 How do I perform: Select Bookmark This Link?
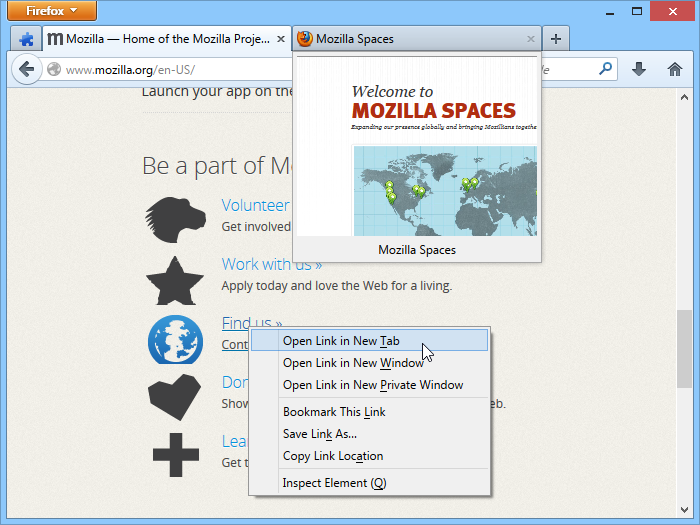pyautogui.click(x=369, y=412)
